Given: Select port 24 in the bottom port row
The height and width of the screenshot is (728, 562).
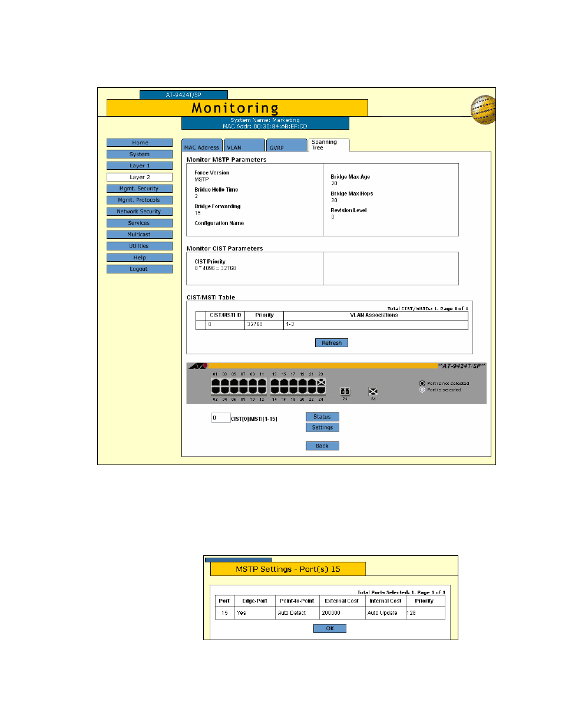Looking at the screenshot, I should (x=321, y=390).
